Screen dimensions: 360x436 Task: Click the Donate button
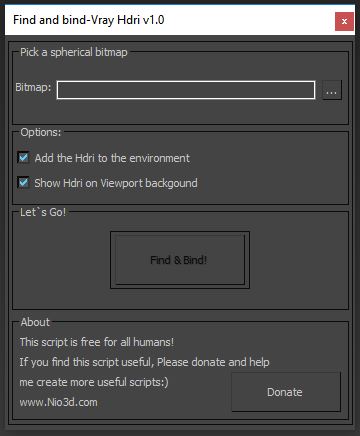point(286,392)
